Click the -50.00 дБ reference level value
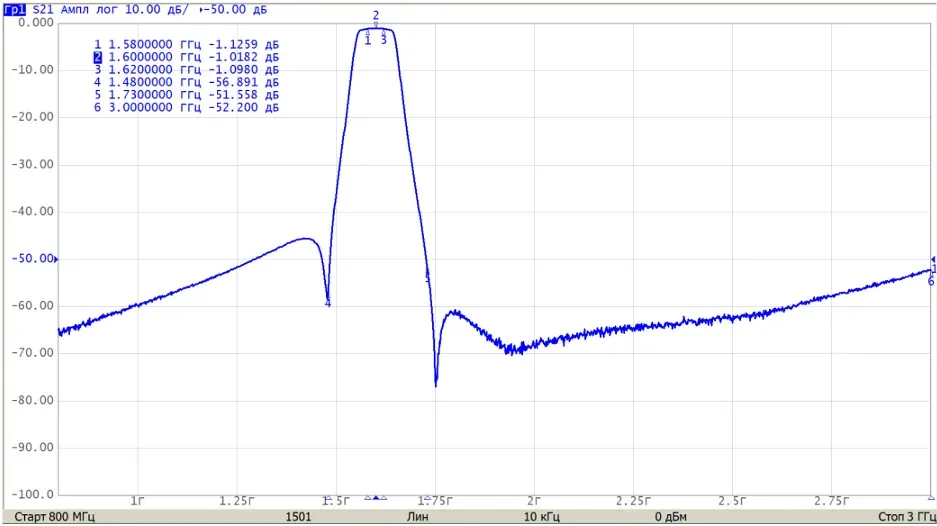The image size is (937, 526). pyautogui.click(x=236, y=10)
